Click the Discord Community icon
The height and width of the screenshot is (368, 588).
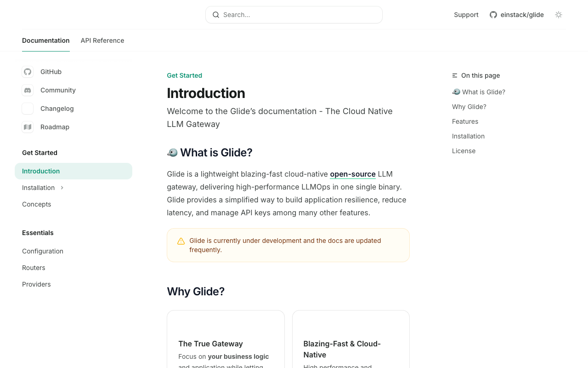(x=28, y=90)
